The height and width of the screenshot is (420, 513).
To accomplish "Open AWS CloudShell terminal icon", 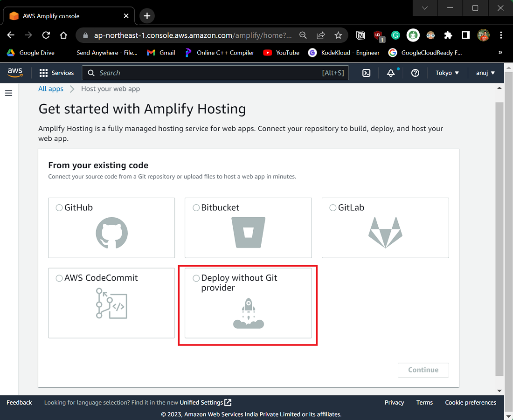I will 367,73.
